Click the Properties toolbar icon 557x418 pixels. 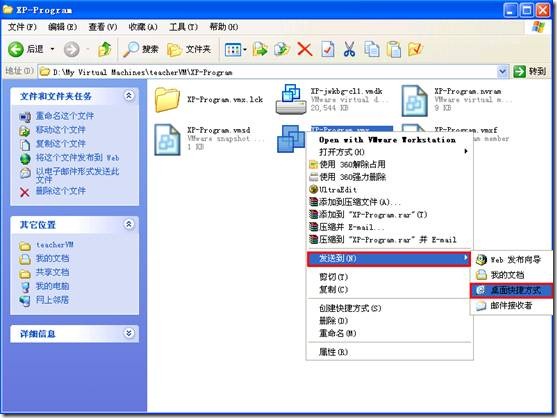coord(327,49)
